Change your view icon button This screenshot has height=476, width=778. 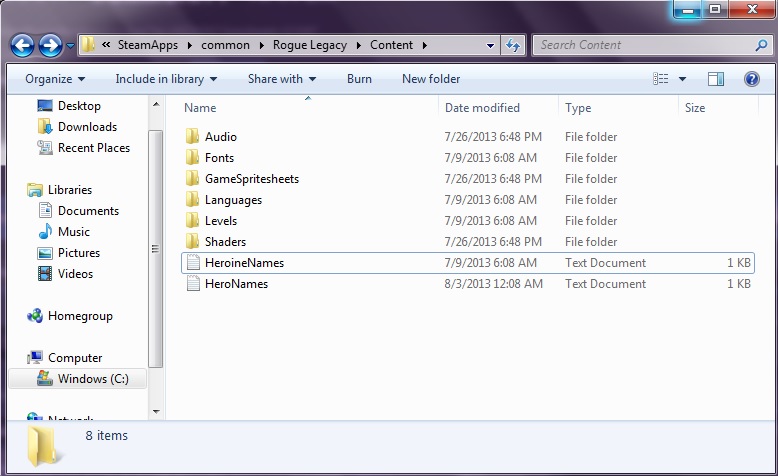(x=660, y=79)
